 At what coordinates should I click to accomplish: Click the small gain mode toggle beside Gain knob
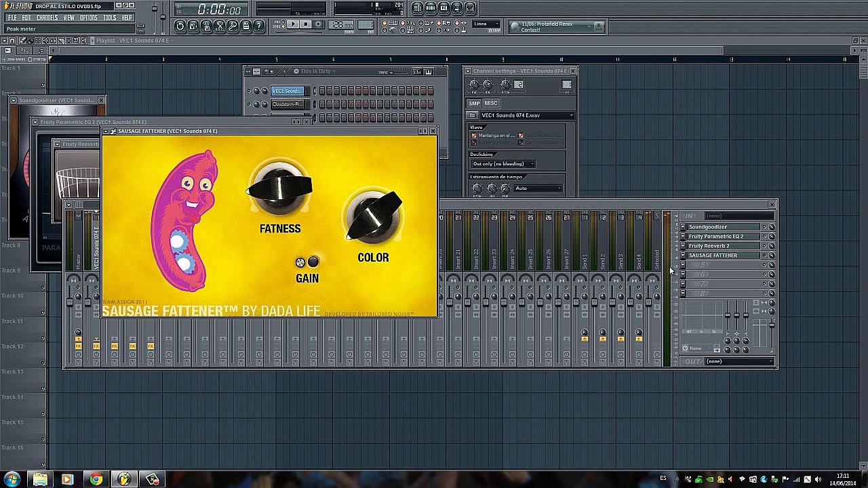[300, 262]
